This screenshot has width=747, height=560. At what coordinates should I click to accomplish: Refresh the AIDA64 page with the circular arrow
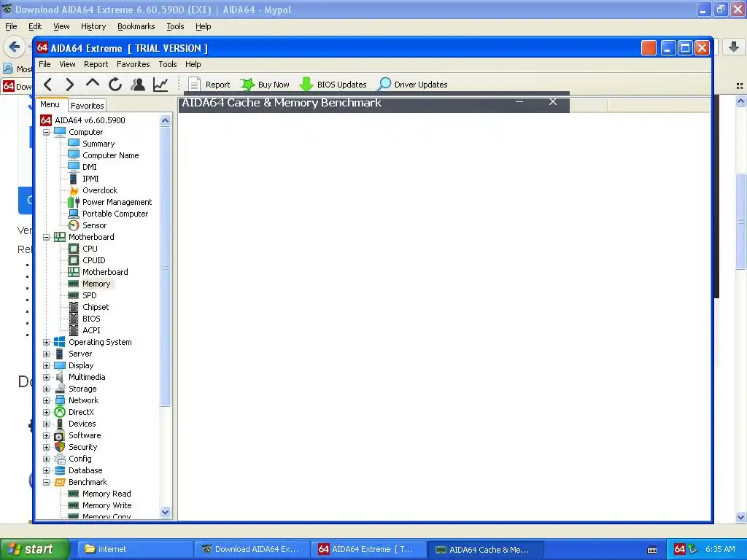[x=115, y=85]
